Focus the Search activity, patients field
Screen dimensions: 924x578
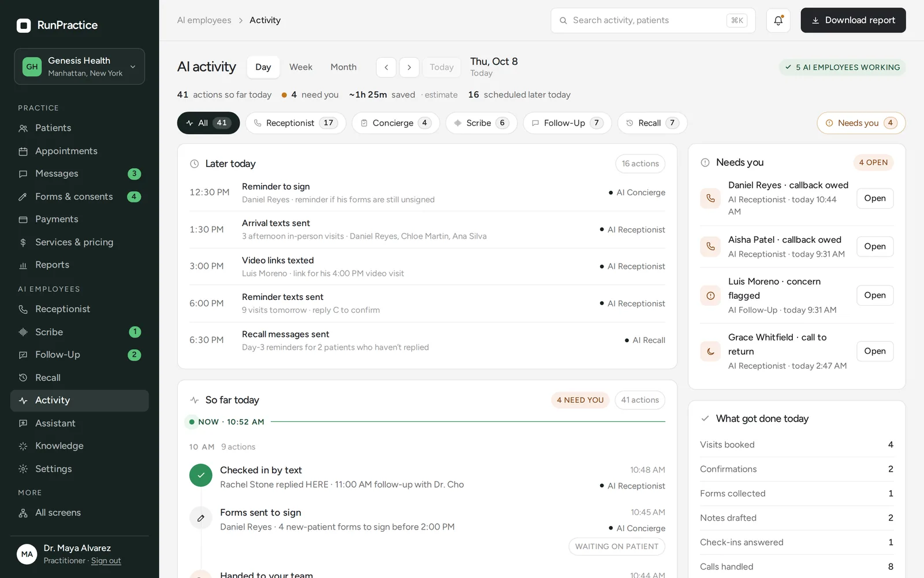pos(653,20)
